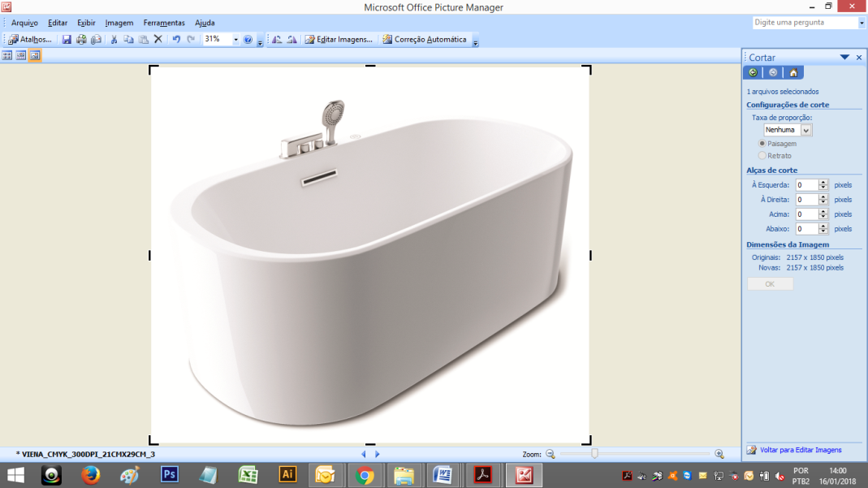Rotate the image left using the toolbar icon
Viewport: 868px width, 488px height.
(277, 39)
